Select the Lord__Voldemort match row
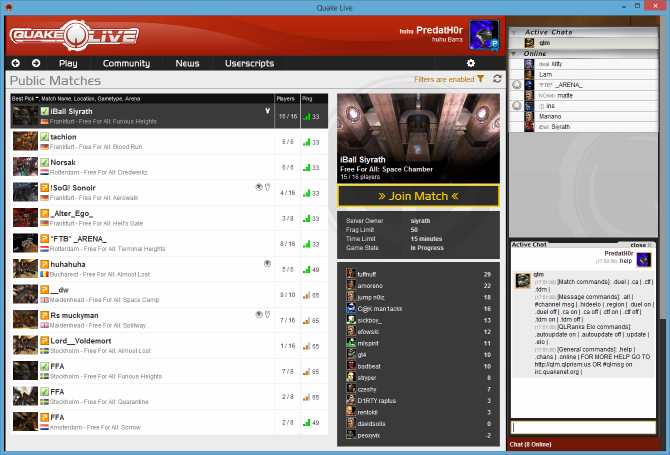This screenshot has height=455, width=670. [169, 346]
